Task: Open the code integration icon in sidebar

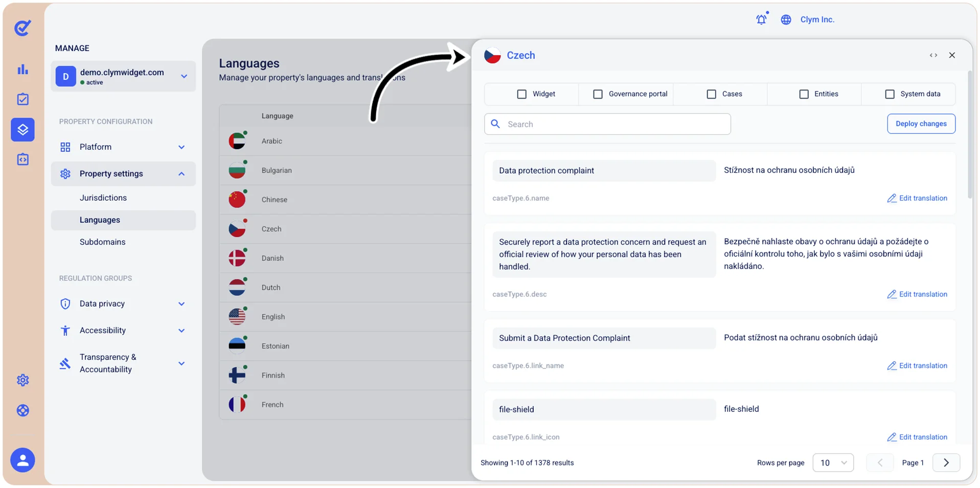Action: (22, 159)
